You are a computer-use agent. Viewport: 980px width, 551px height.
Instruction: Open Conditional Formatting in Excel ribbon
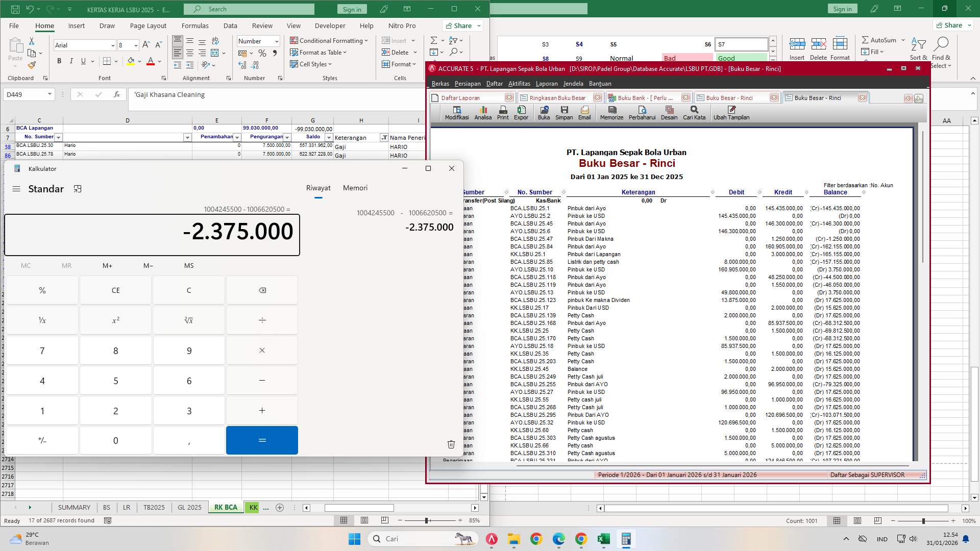(329, 40)
